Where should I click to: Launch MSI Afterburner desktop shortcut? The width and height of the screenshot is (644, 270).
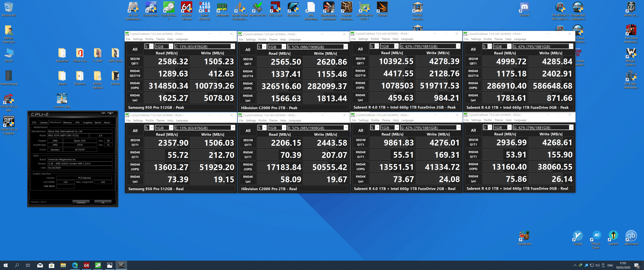[x=311, y=7]
